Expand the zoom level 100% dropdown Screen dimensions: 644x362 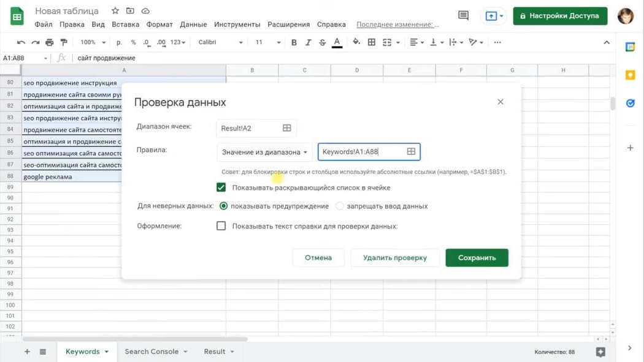pos(93,42)
